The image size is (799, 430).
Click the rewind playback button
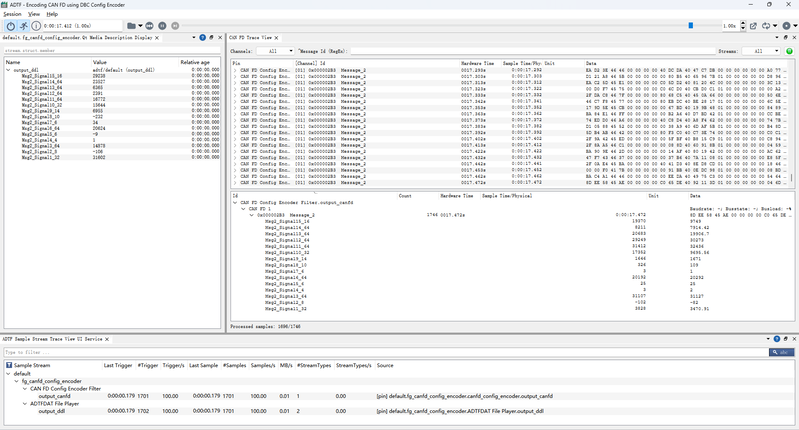(149, 25)
